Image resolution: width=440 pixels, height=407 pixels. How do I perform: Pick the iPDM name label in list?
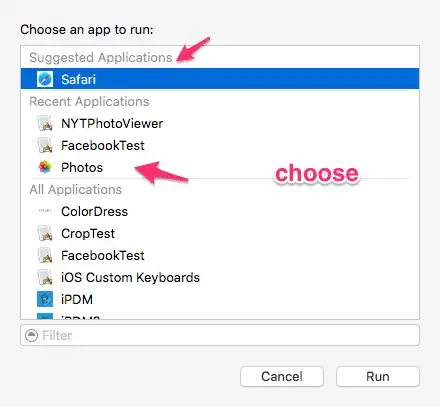click(x=77, y=299)
